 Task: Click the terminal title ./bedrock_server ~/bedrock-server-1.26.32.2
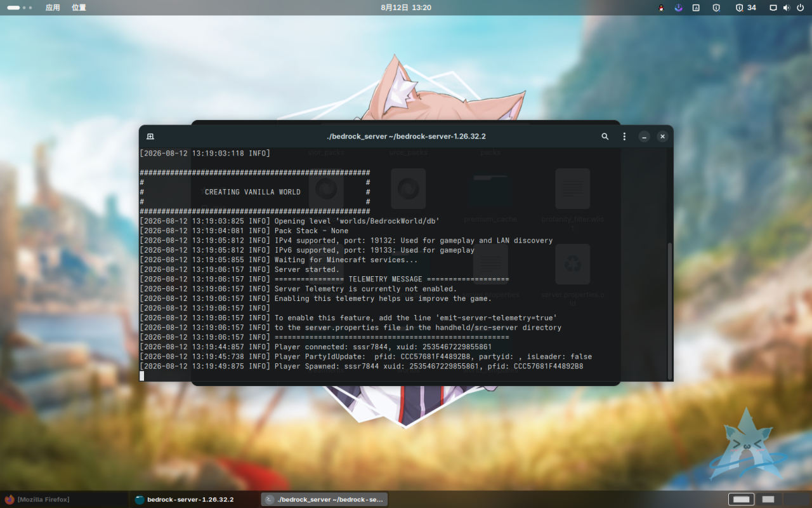406,137
